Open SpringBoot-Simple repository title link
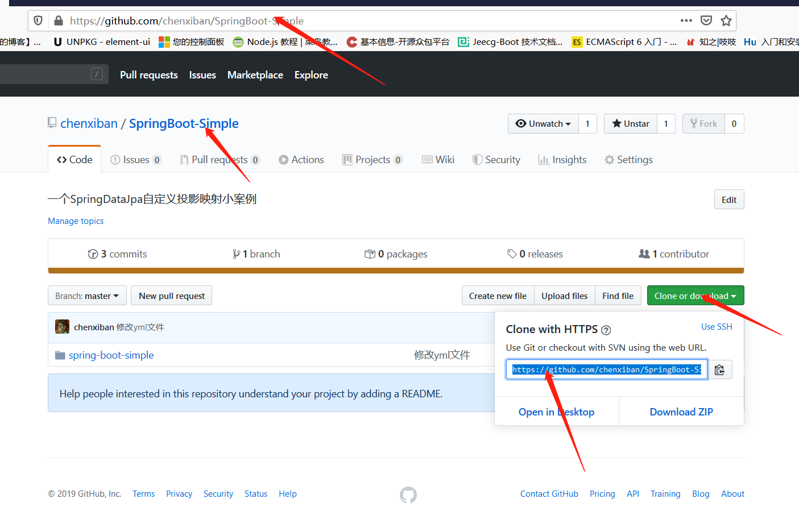Image resolution: width=799 pixels, height=532 pixels. [184, 123]
